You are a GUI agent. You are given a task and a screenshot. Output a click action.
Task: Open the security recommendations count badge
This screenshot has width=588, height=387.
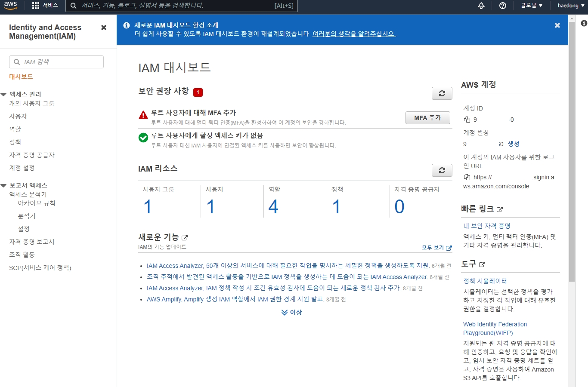point(198,92)
